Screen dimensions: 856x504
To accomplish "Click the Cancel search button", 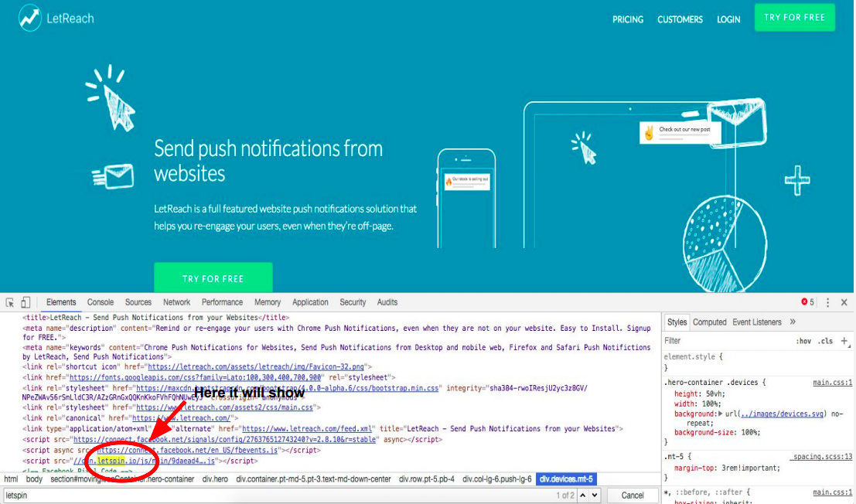I will point(633,495).
